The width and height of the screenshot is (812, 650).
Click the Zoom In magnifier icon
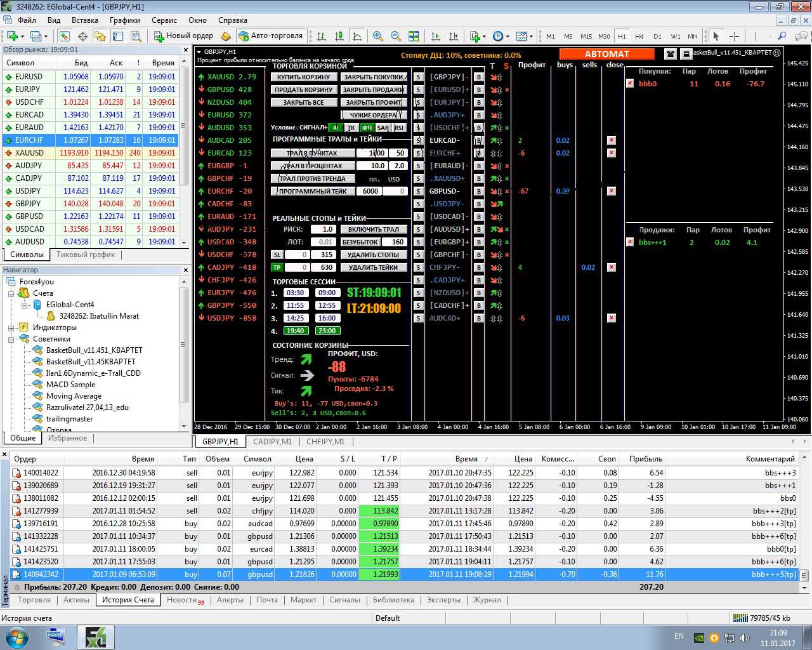click(378, 36)
